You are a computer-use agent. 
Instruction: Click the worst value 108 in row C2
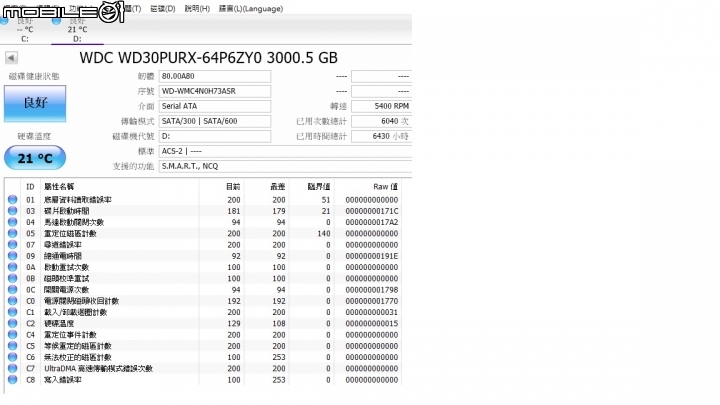(278, 323)
